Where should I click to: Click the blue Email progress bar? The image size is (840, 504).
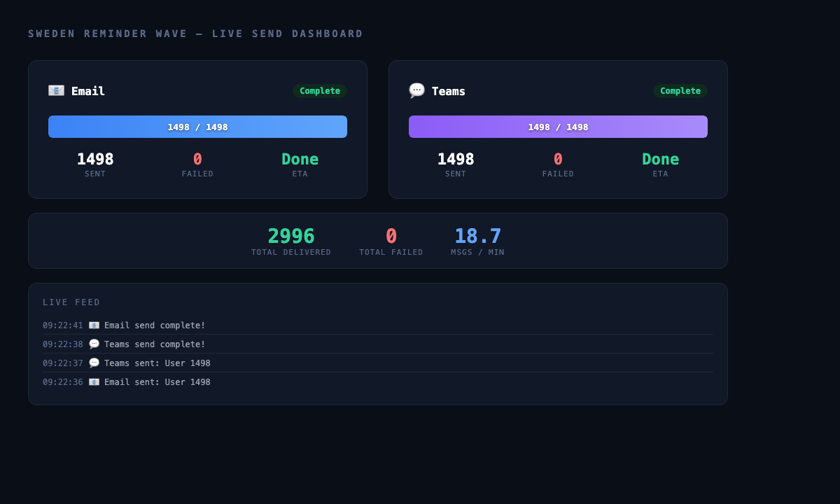point(197,127)
